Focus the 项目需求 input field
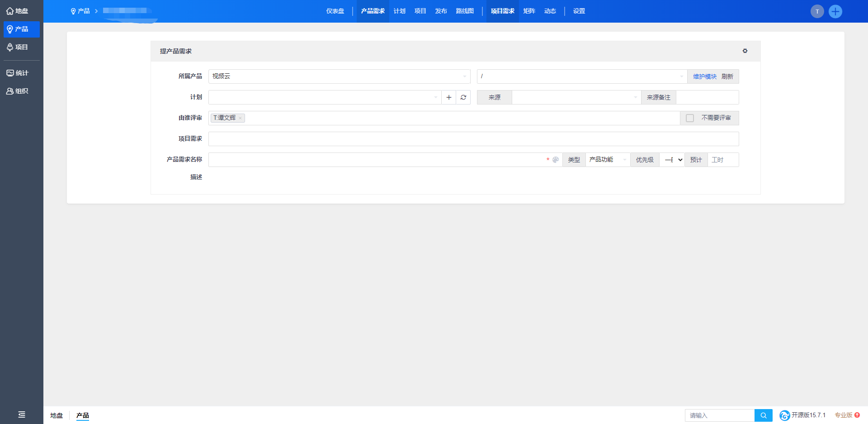Viewport: 868px width, 424px height. point(474,139)
